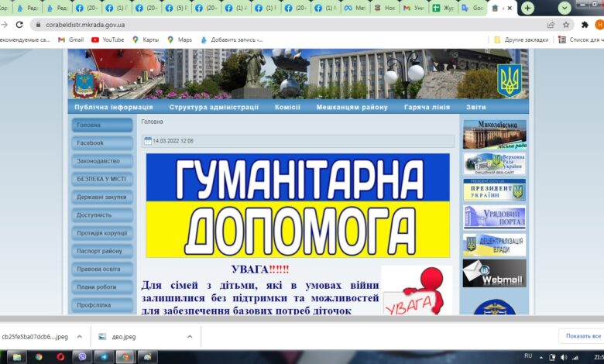The image size is (604, 364).
Task: Click the padlock site security icon
Action: 38,25
